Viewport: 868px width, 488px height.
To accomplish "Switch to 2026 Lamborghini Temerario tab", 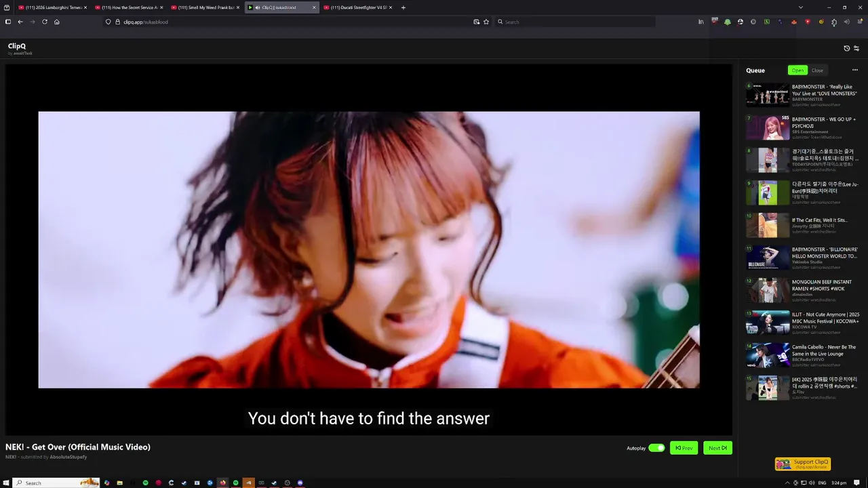I will coord(53,7).
